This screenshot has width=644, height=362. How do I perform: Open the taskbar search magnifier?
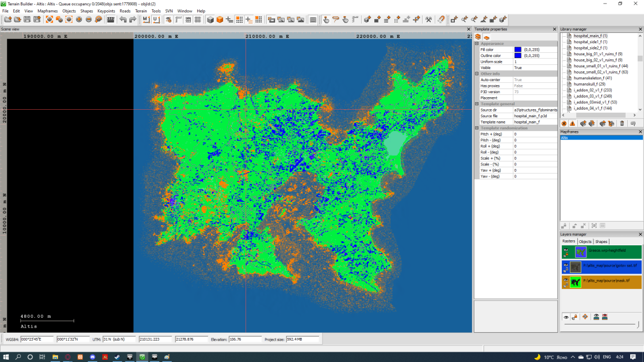point(18,357)
